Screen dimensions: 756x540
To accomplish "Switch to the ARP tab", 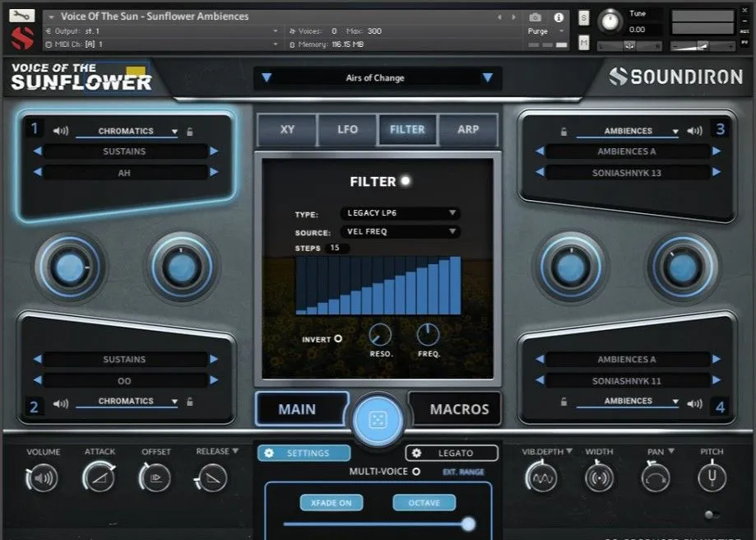I will (468, 129).
